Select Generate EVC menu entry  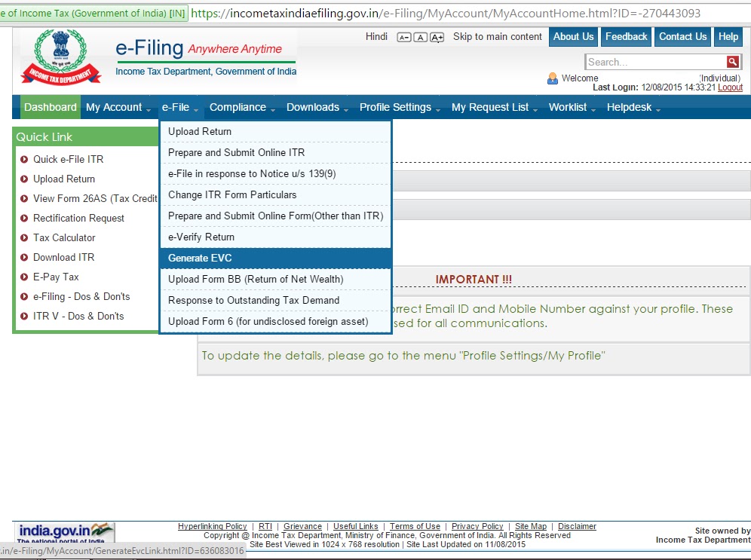coord(275,258)
